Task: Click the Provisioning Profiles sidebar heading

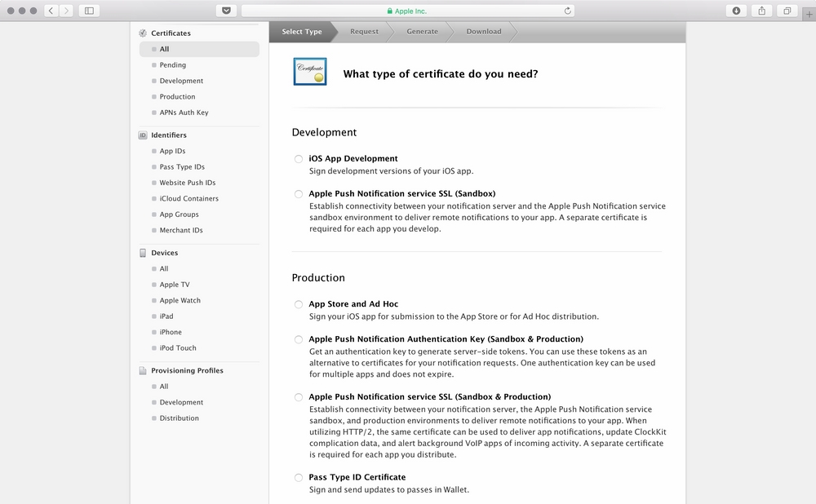Action: point(187,371)
